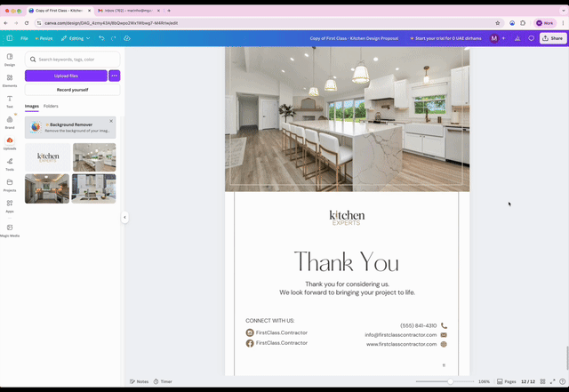Open the File menu

tap(24, 38)
